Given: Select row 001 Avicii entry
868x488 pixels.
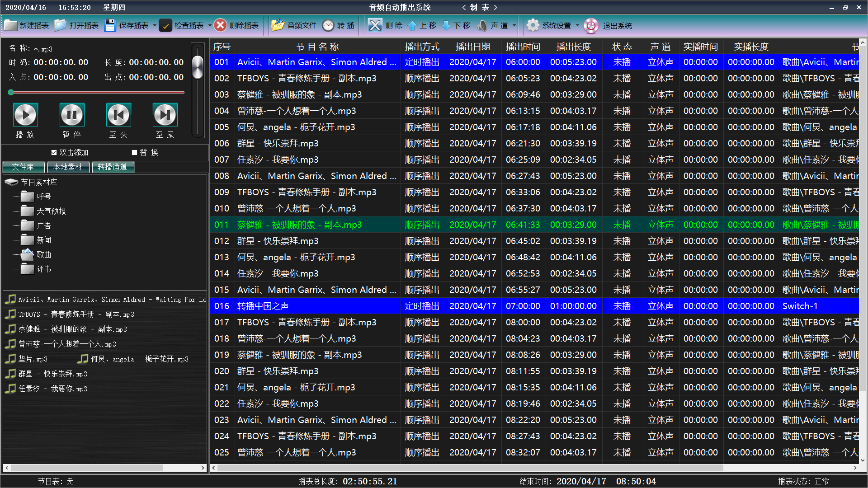Looking at the screenshot, I should 534,62.
